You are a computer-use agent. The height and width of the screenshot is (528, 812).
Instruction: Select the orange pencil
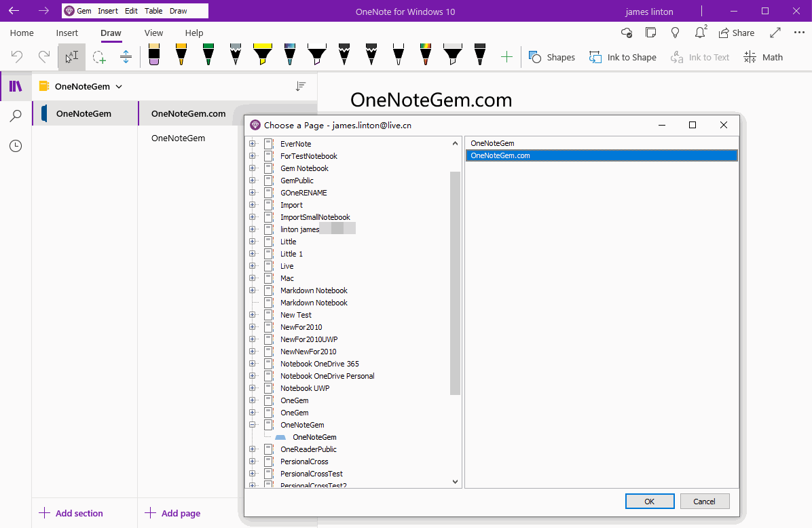(x=181, y=54)
